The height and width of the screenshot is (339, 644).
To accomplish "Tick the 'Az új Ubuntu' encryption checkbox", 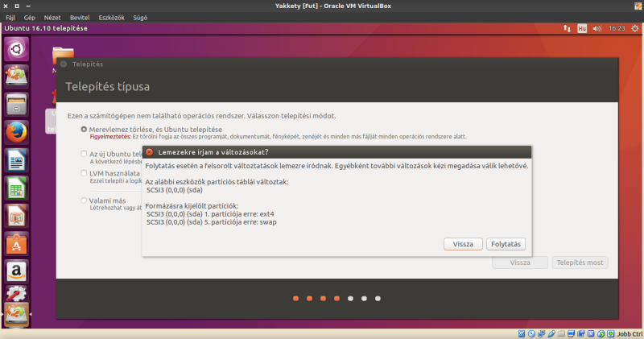I will 84,153.
